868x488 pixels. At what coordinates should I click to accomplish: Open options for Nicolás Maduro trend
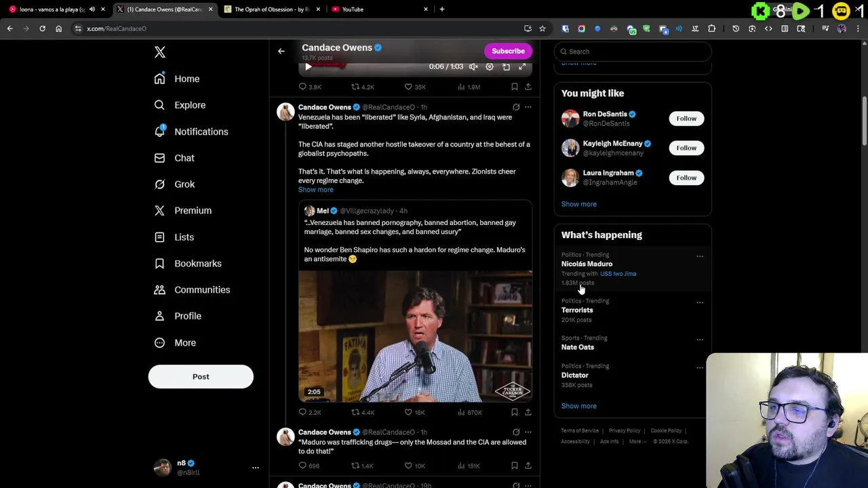point(700,256)
